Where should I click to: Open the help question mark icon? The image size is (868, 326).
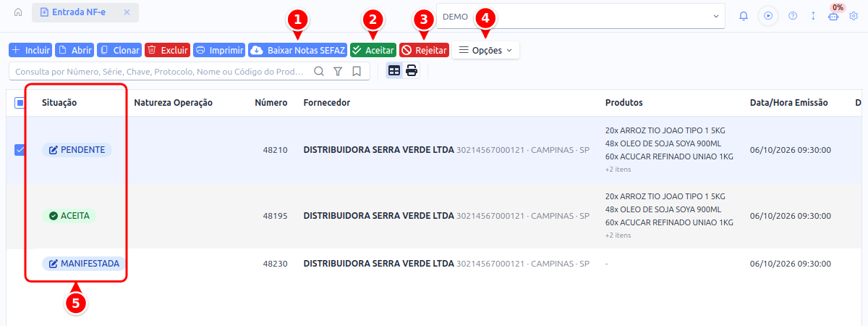[793, 16]
